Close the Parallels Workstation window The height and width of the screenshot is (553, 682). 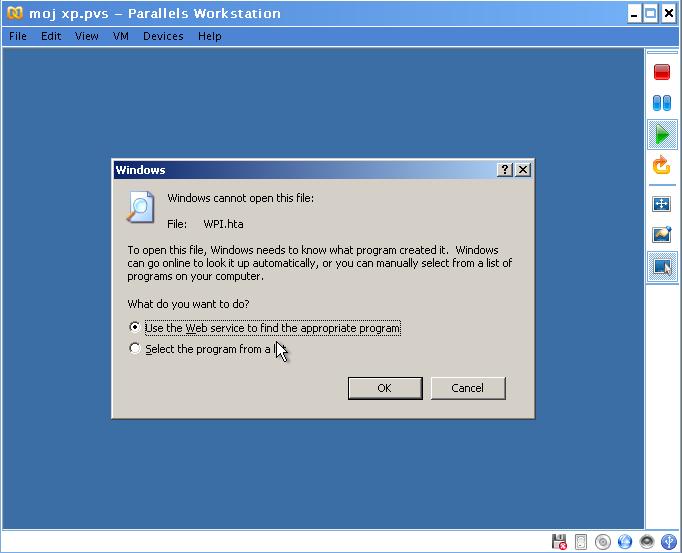[669, 14]
